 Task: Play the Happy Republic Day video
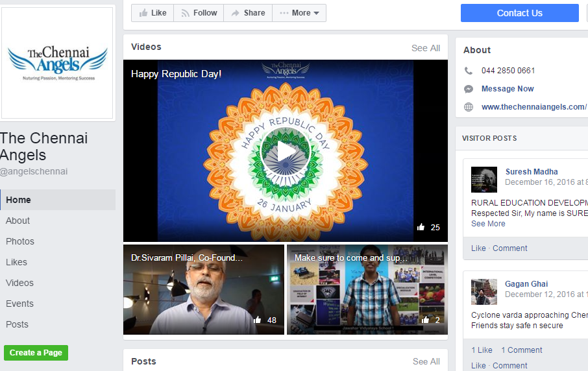point(286,152)
